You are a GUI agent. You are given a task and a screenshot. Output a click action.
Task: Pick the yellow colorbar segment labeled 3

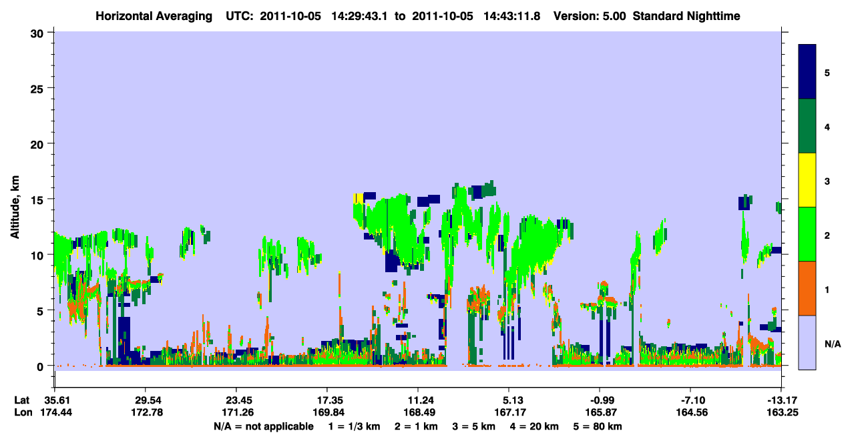click(x=807, y=180)
